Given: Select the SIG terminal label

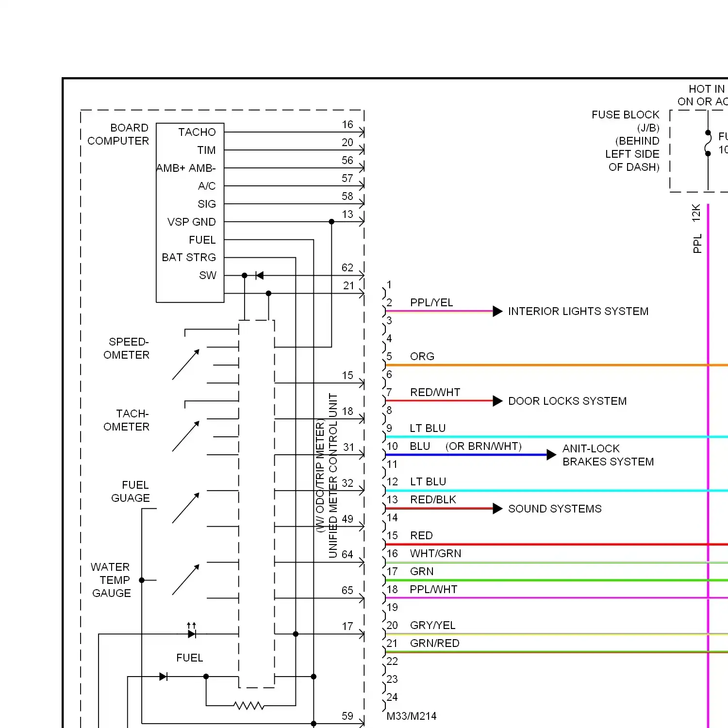Looking at the screenshot, I should [207, 204].
